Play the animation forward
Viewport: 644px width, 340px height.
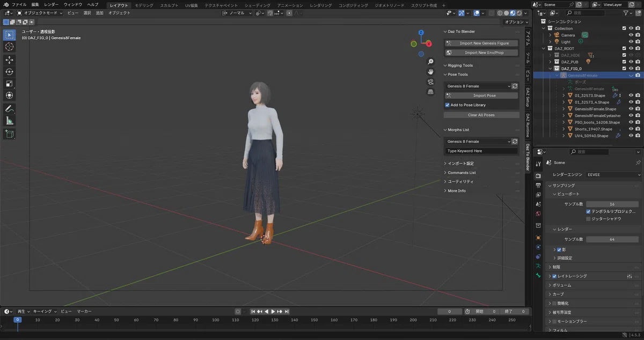pyautogui.click(x=273, y=312)
